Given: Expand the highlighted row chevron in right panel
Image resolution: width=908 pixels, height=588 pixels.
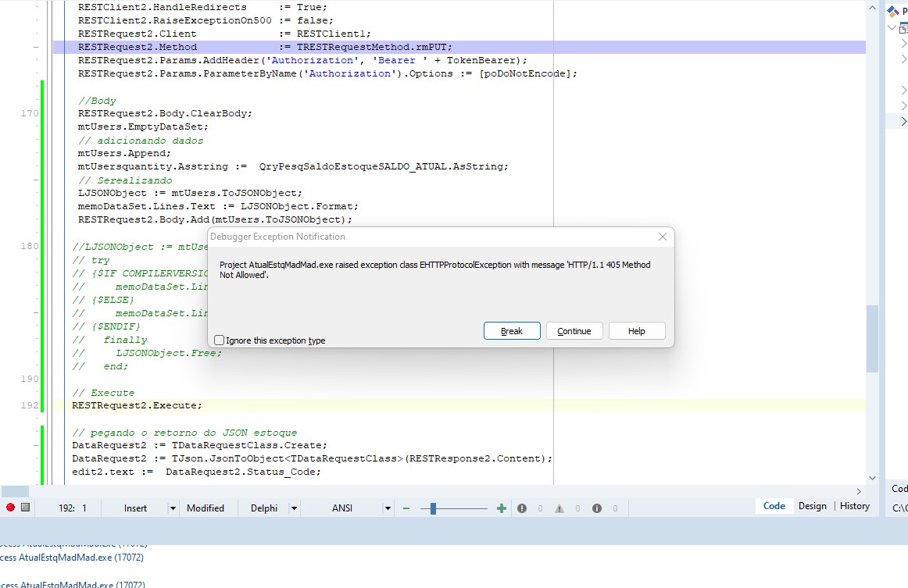Looking at the screenshot, I should click(x=903, y=121).
